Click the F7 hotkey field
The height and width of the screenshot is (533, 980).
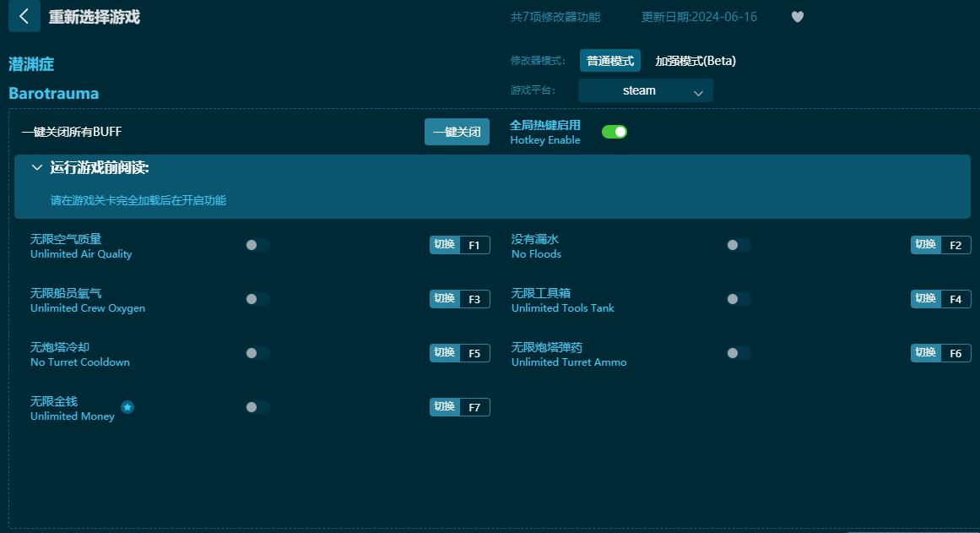pyautogui.click(x=474, y=407)
